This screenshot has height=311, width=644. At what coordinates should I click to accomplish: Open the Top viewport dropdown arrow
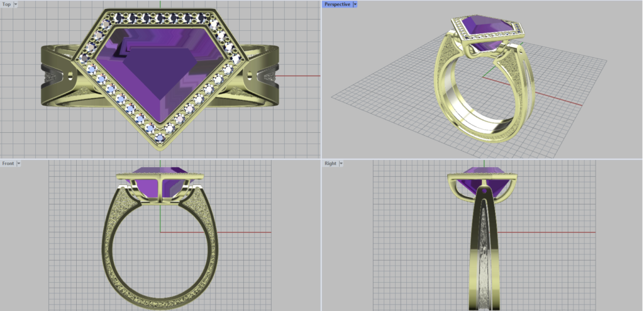(x=16, y=4)
